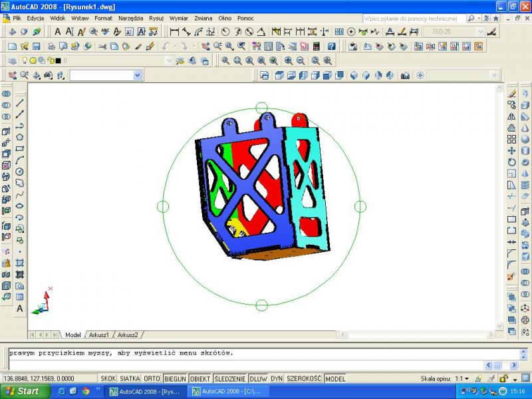Screen dimensions: 532x399
Task: Toggle SIATKA grid display
Action: (x=130, y=378)
